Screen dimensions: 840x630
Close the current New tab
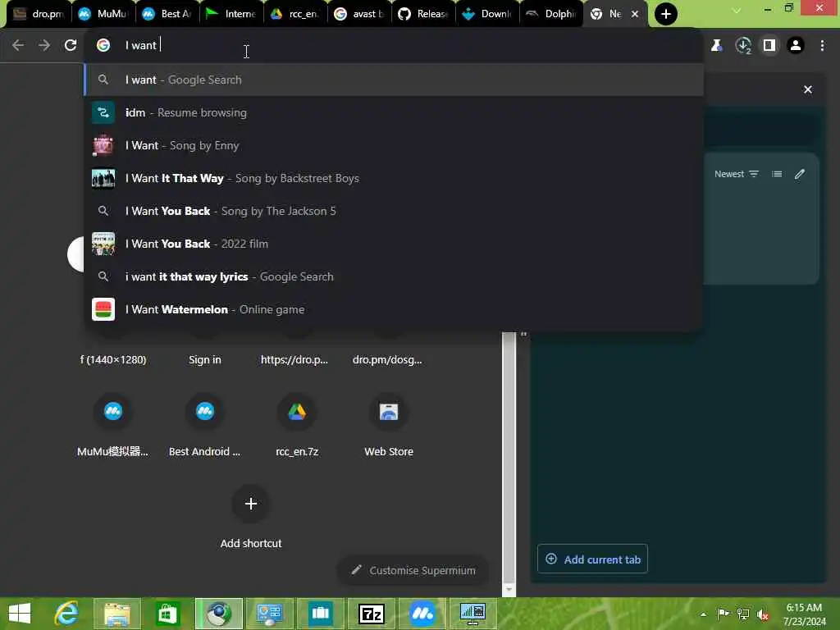[635, 14]
